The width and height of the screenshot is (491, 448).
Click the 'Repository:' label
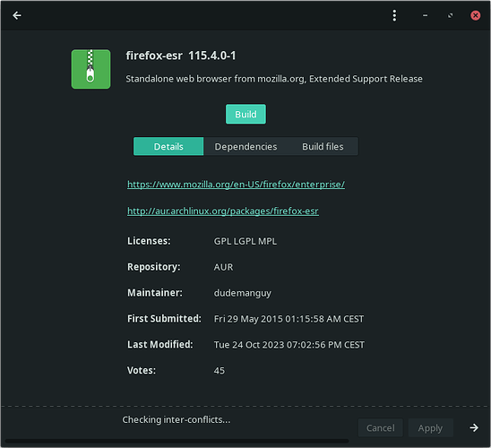(x=153, y=267)
